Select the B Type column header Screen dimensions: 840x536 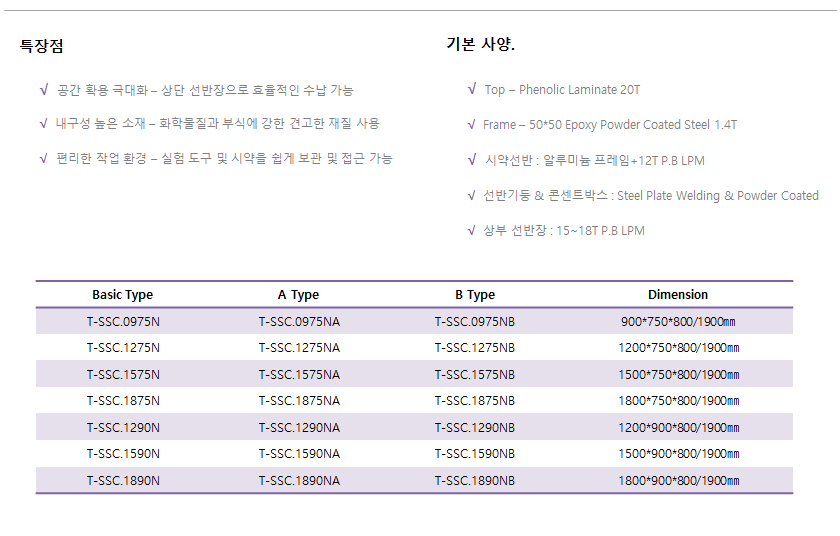coord(475,295)
